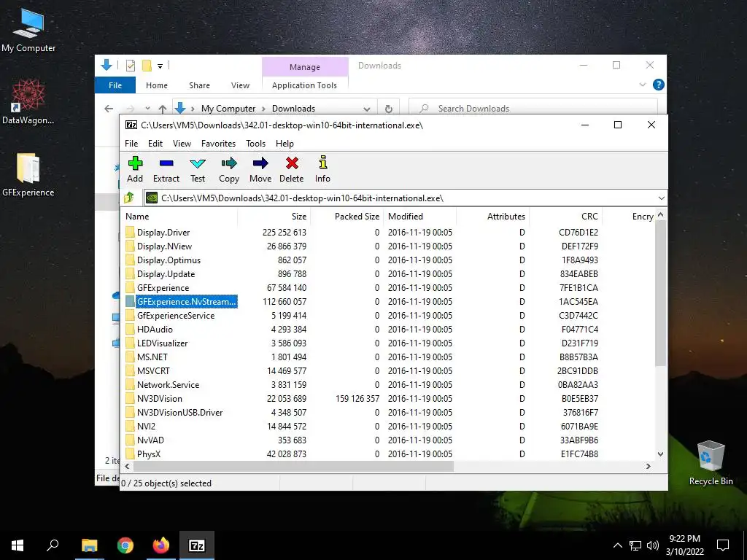
Task: Expand the 7-Zip address path dropdown
Action: [661, 198]
